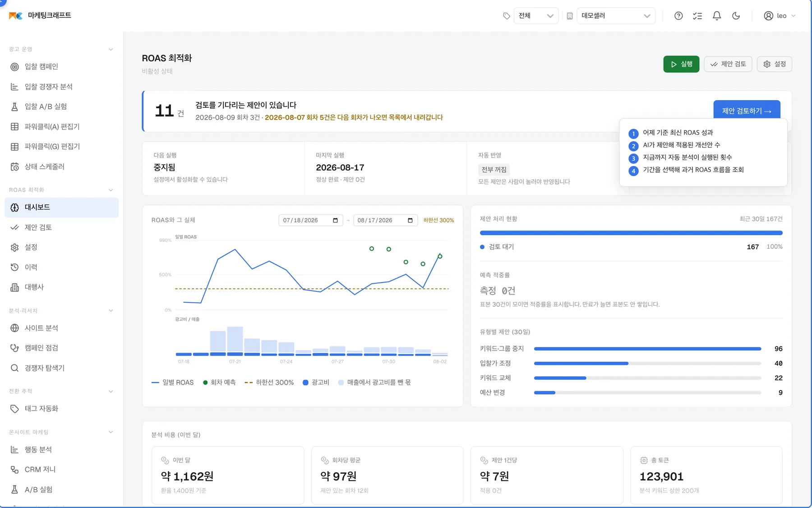Collapse the 온사이트 마케팅 section
Image resolution: width=812 pixels, height=508 pixels.
pyautogui.click(x=111, y=432)
